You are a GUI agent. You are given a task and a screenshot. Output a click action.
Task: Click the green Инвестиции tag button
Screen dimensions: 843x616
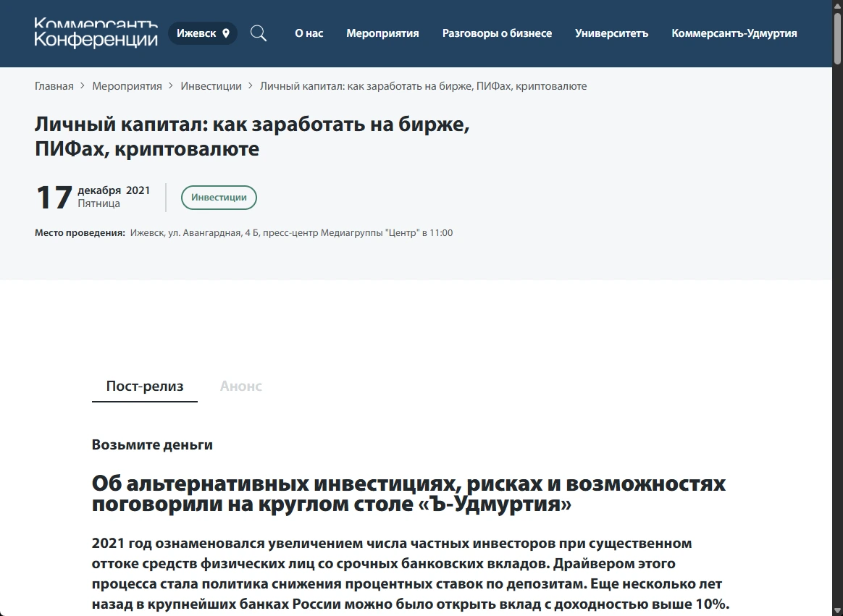(x=219, y=198)
